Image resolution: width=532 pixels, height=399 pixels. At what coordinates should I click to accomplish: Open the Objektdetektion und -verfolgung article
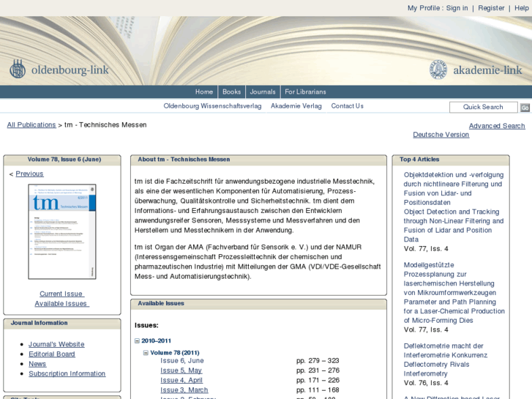pyautogui.click(x=454, y=206)
